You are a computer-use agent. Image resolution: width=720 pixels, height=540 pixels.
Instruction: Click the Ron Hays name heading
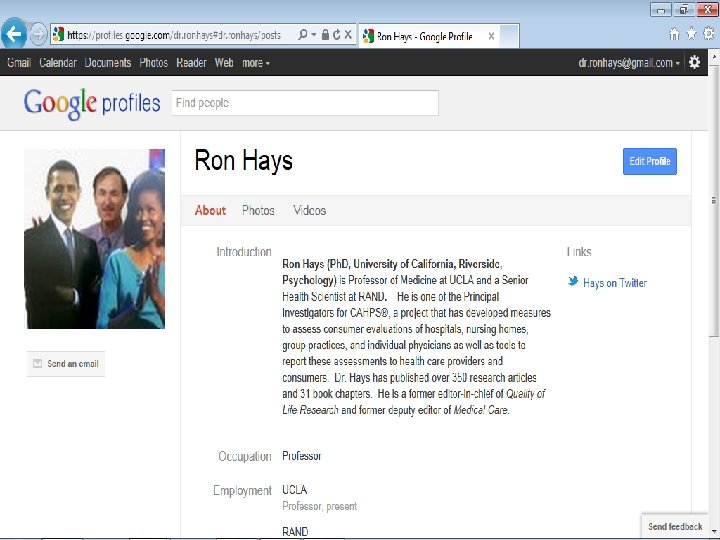[243, 161]
